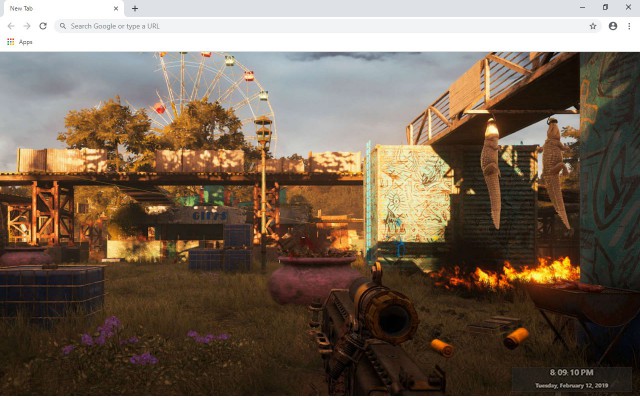Viewport: 640px width, 400px height.
Task: Click the 8:09:10 PM clock widget
Action: pos(571,373)
